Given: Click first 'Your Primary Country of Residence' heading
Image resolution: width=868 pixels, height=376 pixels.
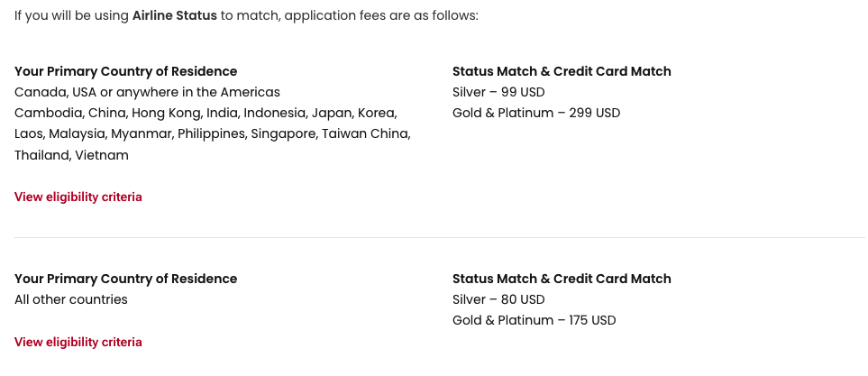Looking at the screenshot, I should [125, 71].
